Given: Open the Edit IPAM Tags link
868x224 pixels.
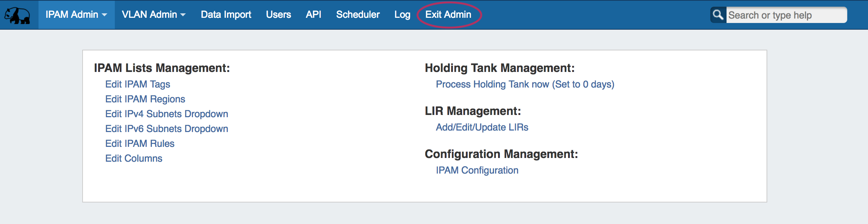Looking at the screenshot, I should (x=138, y=84).
